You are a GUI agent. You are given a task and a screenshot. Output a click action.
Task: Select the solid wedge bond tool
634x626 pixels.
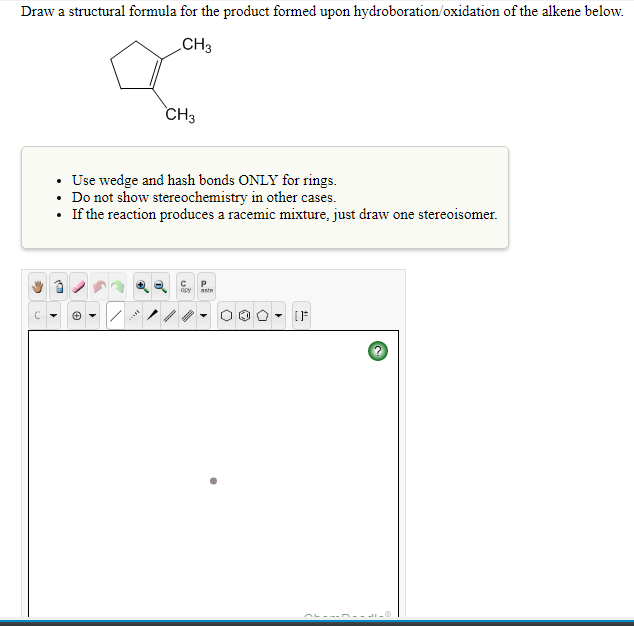[152, 315]
